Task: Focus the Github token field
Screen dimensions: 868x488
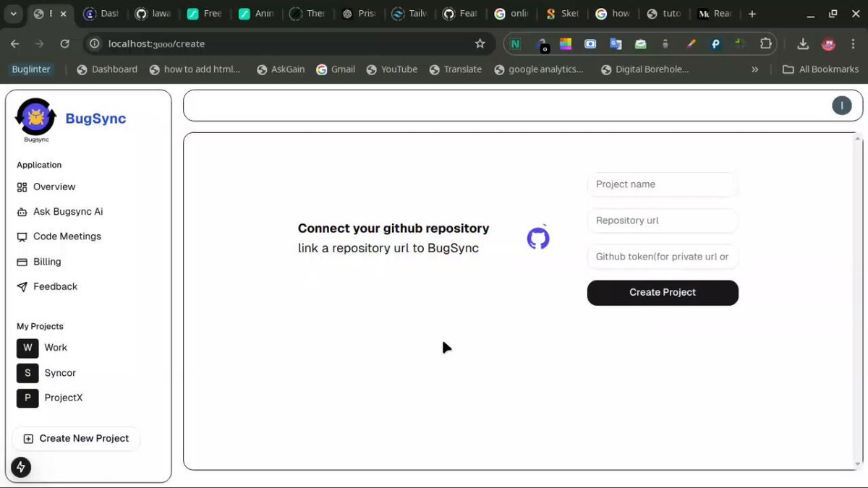Action: pos(663,257)
